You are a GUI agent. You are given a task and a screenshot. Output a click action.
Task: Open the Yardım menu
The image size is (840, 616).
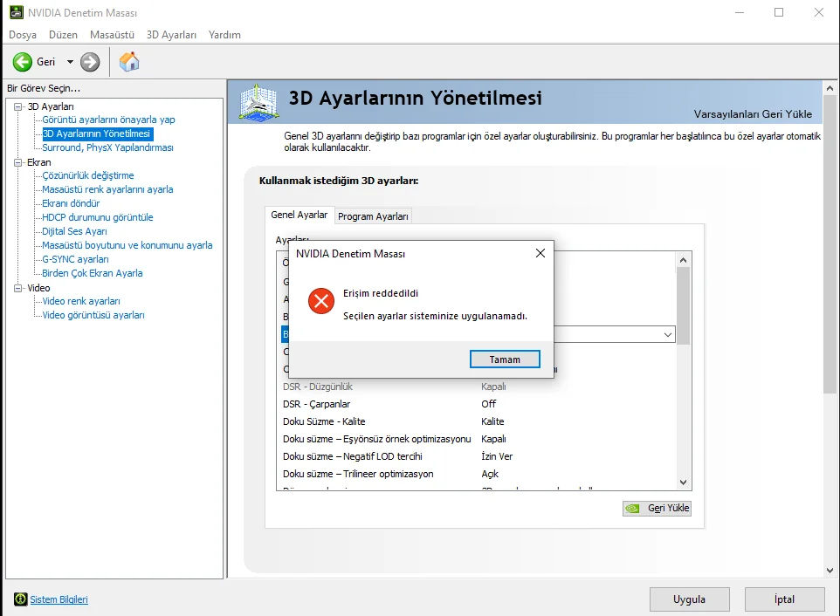[x=224, y=35]
